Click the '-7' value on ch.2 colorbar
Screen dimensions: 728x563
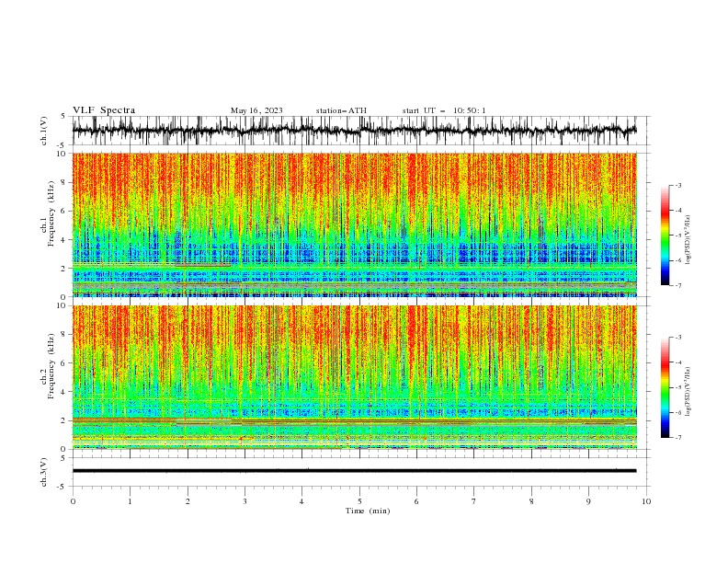click(677, 437)
